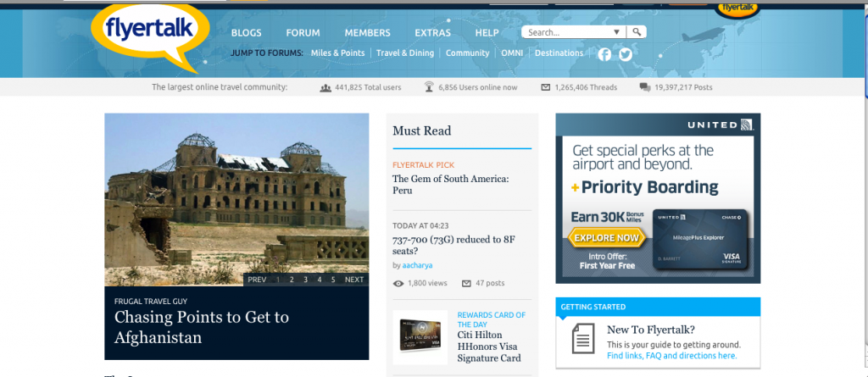The height and width of the screenshot is (377, 868).
Task: Select slide 3 in the carousel
Action: 305,280
